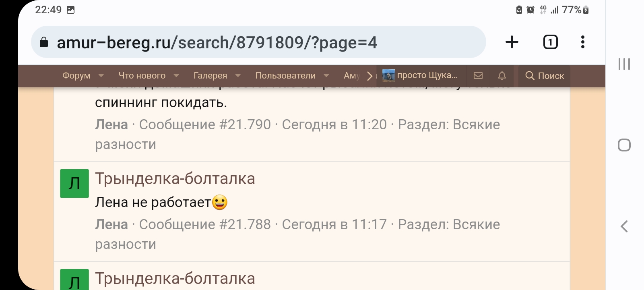This screenshot has width=644, height=290.
Task: Expand the Пользователи dropdown arrow
Action: tap(326, 76)
